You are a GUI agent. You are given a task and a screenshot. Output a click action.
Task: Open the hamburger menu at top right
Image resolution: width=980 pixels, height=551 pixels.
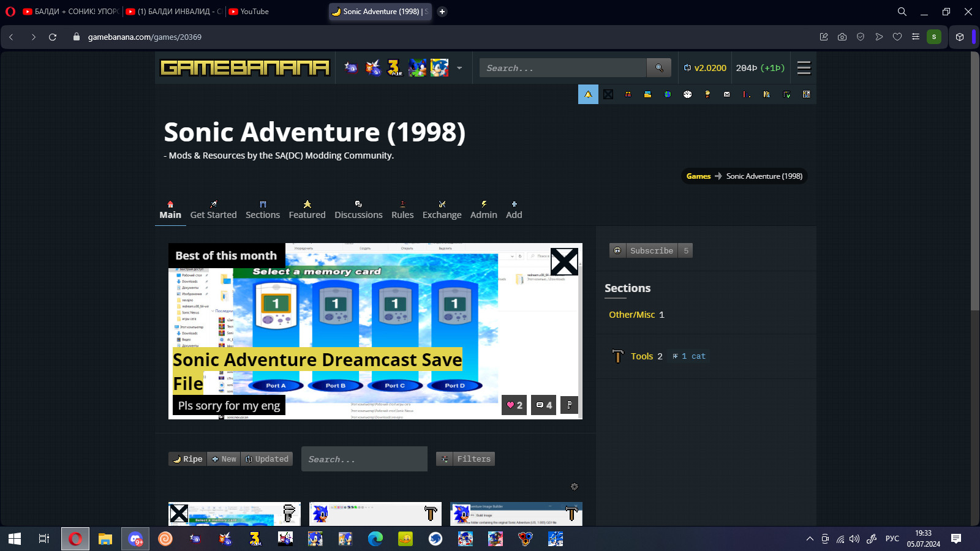[x=804, y=68]
